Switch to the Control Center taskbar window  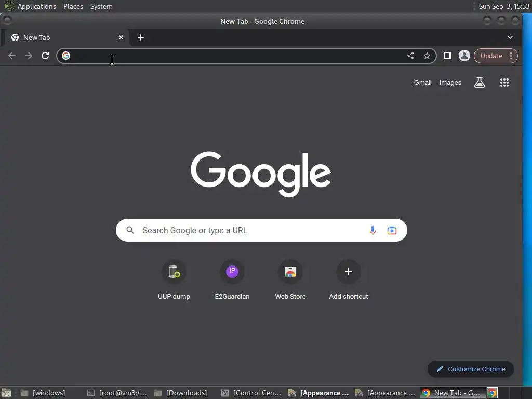coord(251,393)
